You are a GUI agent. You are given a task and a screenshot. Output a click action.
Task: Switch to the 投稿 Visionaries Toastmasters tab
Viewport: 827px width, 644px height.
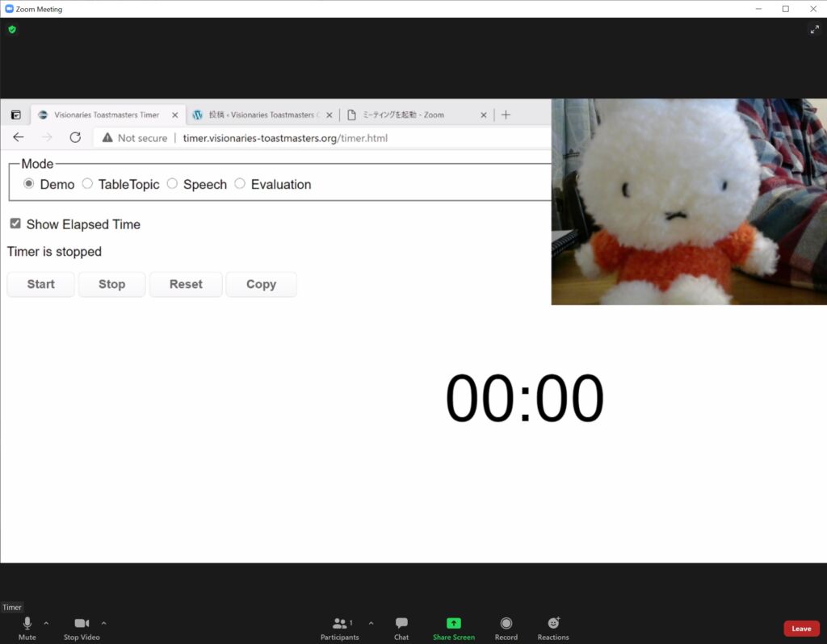[x=262, y=115]
